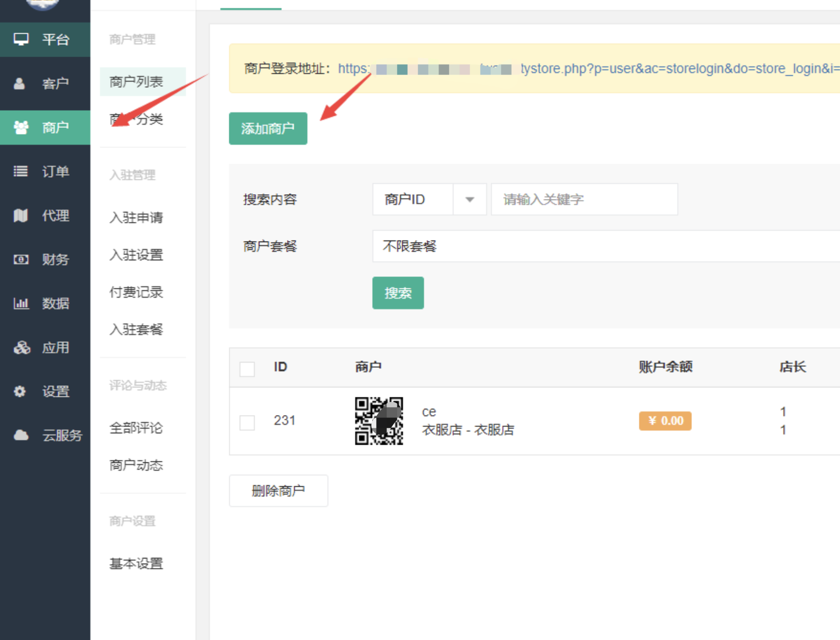The height and width of the screenshot is (640, 840).
Task: Click the group icon beside 商户
Action: pyautogui.click(x=21, y=127)
